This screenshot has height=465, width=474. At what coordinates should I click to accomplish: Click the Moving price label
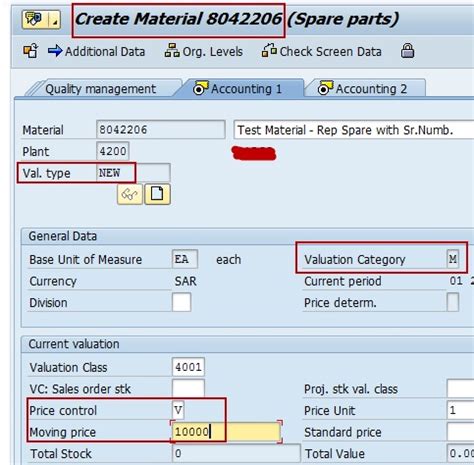click(x=63, y=432)
